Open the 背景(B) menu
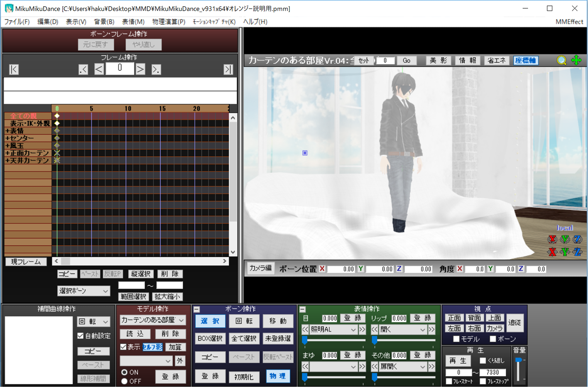Screen dimensions: 588x387 coord(104,22)
